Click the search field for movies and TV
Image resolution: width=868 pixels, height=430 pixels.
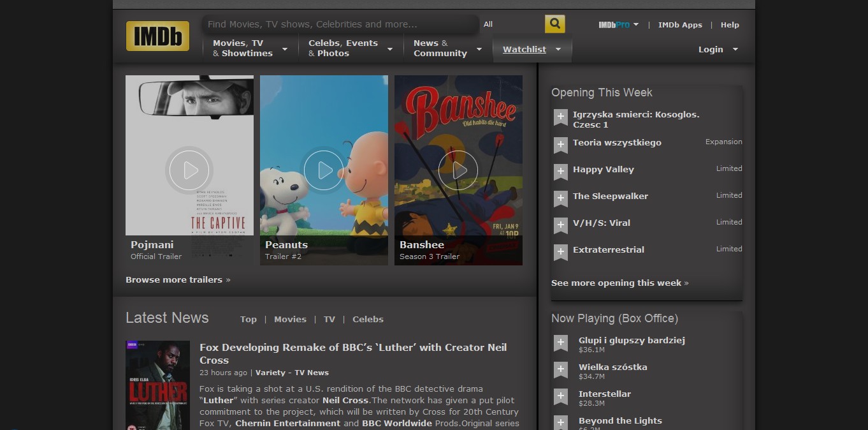(340, 24)
